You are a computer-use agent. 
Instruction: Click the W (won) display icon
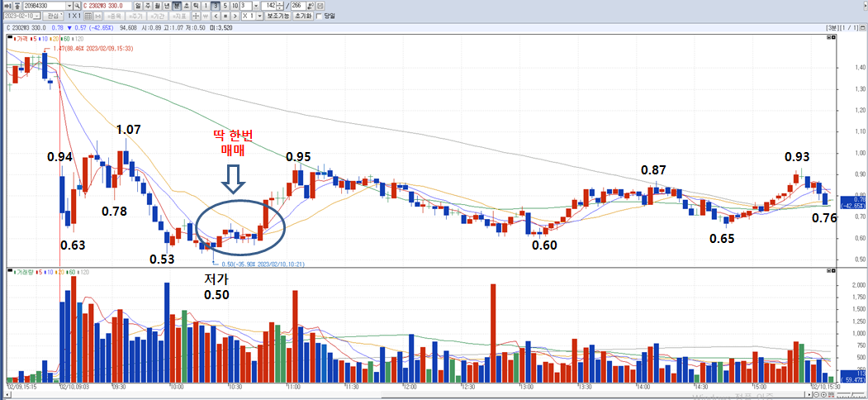coord(206,16)
